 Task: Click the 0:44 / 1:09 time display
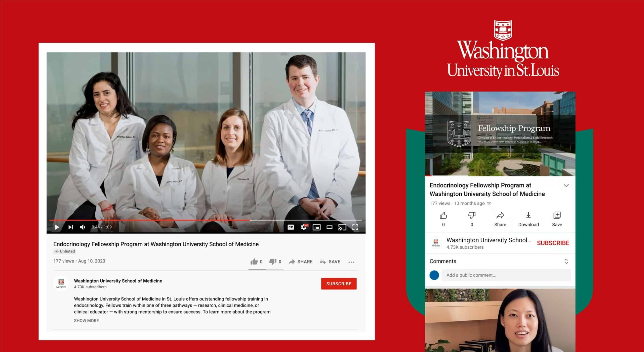click(102, 227)
